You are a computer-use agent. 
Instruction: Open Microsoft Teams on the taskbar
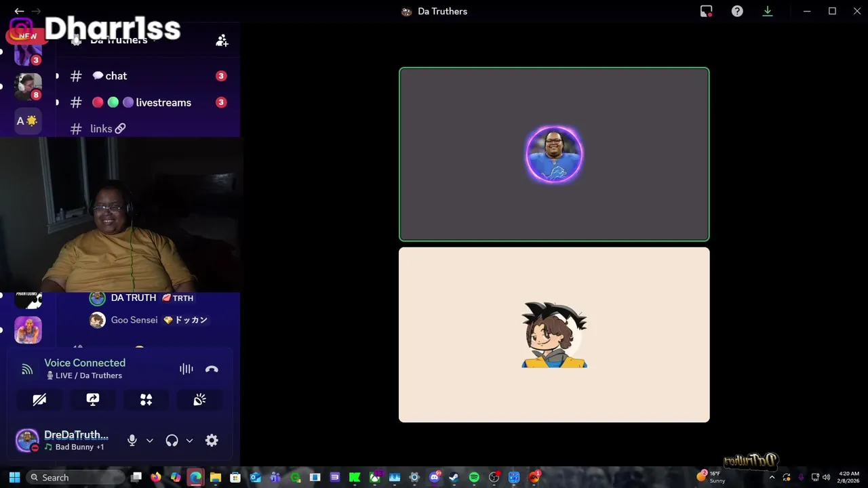click(x=275, y=477)
